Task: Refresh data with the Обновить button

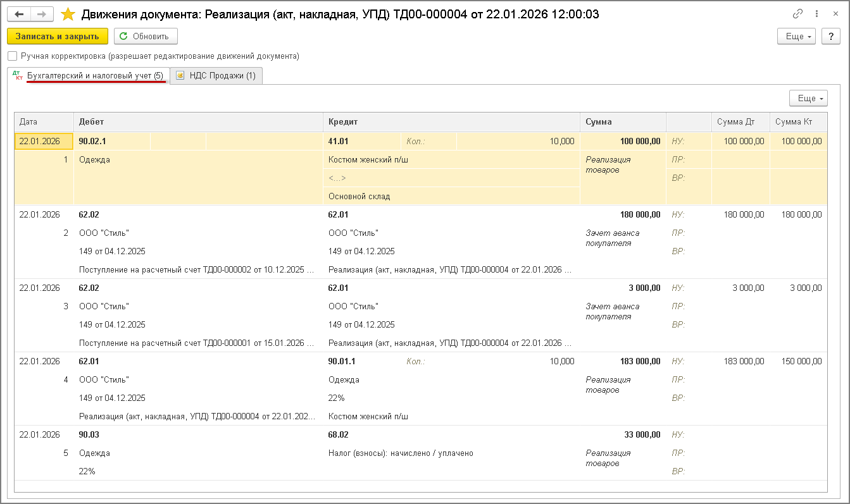Action: point(145,37)
